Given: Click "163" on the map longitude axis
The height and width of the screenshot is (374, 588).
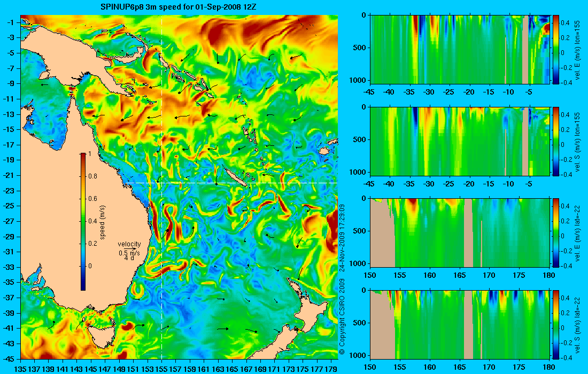Looking at the screenshot, I should point(218,369).
